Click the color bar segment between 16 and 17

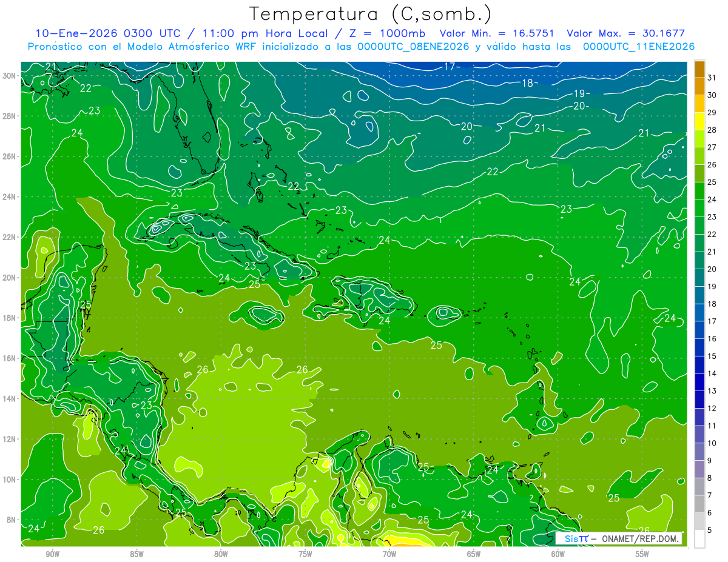click(699, 330)
